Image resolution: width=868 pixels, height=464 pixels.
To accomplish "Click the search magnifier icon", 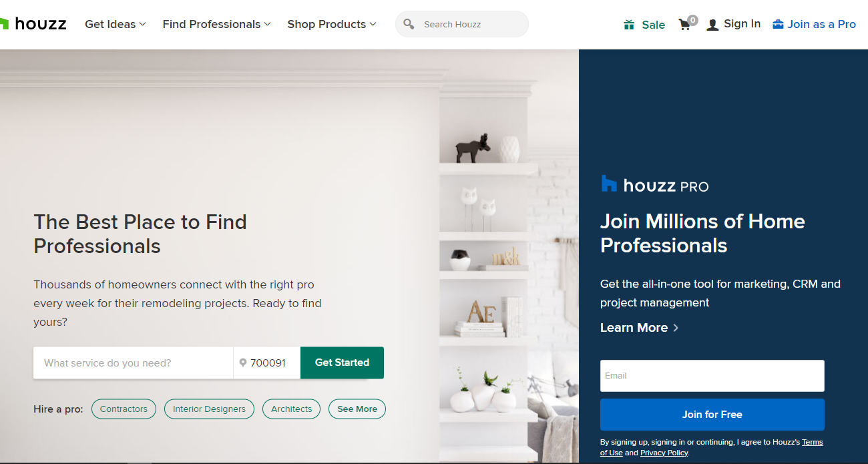I will [409, 24].
